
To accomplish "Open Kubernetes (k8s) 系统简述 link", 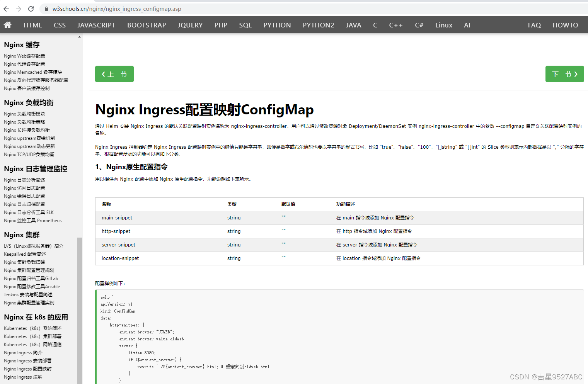I will click(x=33, y=328).
